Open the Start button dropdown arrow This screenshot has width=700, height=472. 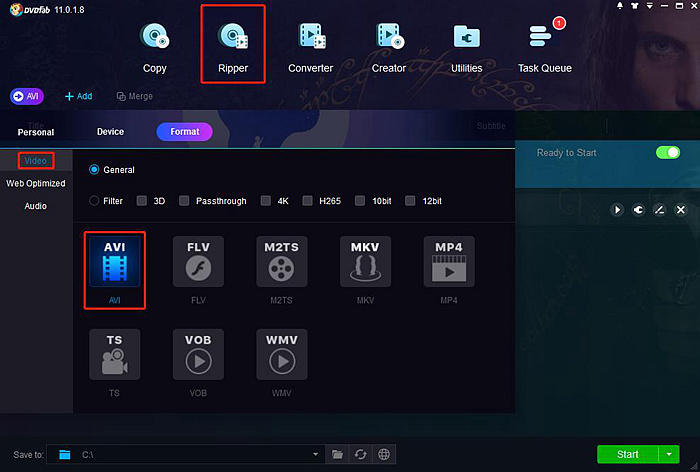click(x=669, y=455)
